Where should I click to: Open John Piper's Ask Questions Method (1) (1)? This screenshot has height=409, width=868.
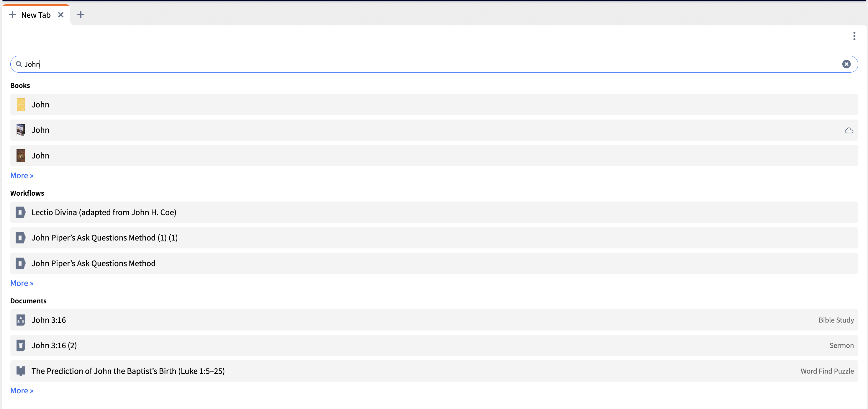[x=434, y=238]
